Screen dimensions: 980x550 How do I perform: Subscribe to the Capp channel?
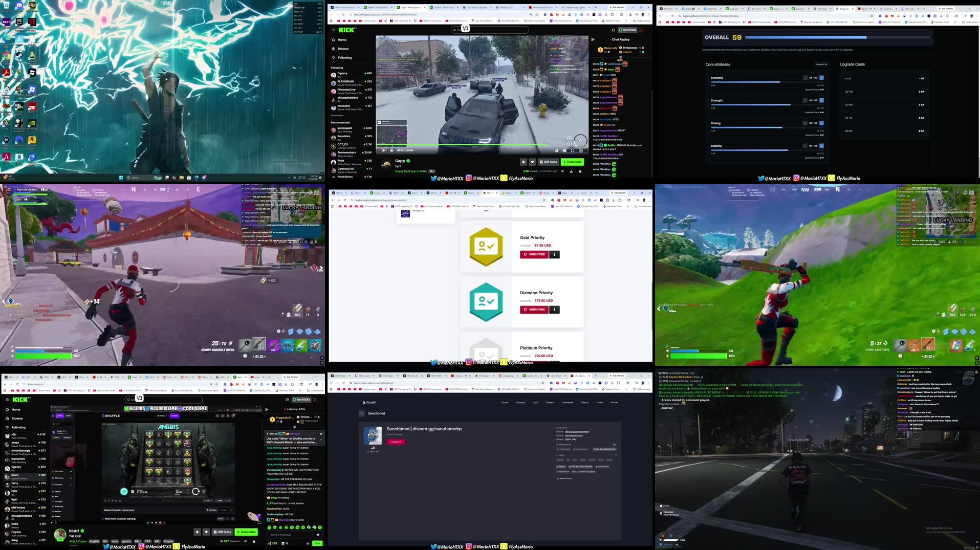[x=572, y=162]
